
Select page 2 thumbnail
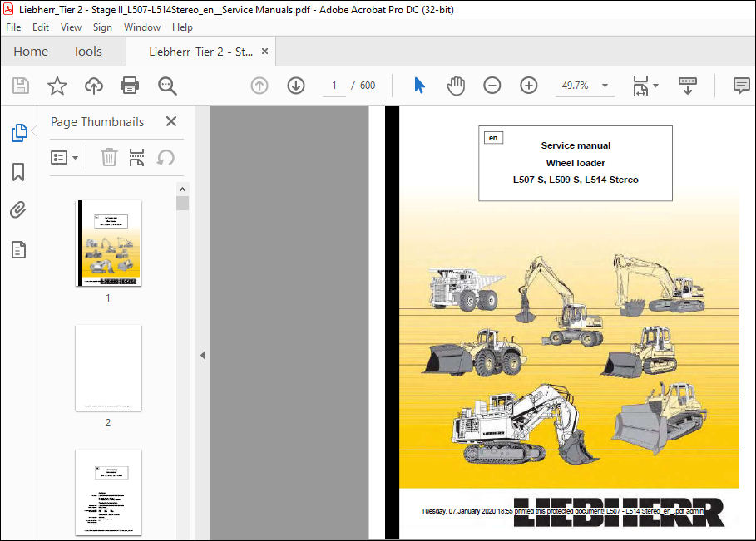[x=108, y=367]
